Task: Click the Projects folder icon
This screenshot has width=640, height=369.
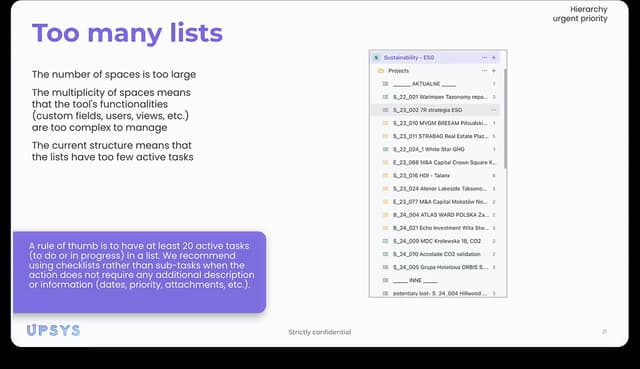Action: coord(381,71)
